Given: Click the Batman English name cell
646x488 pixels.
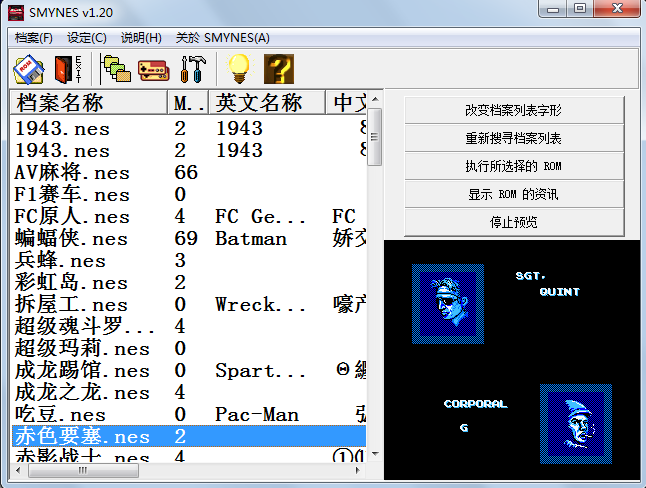Looking at the screenshot, I should [251, 238].
